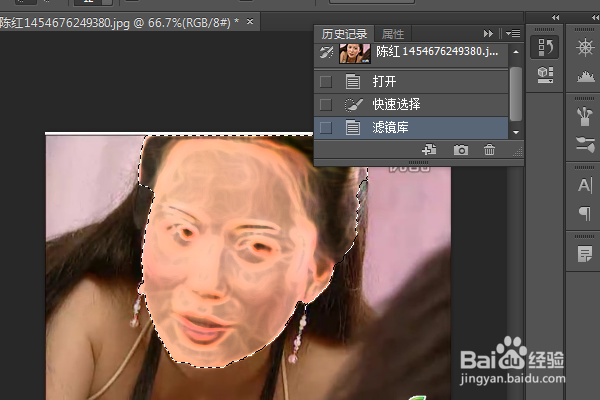The image size is (600, 400).
Task: Open the Histogram panel icon
Action: click(586, 77)
